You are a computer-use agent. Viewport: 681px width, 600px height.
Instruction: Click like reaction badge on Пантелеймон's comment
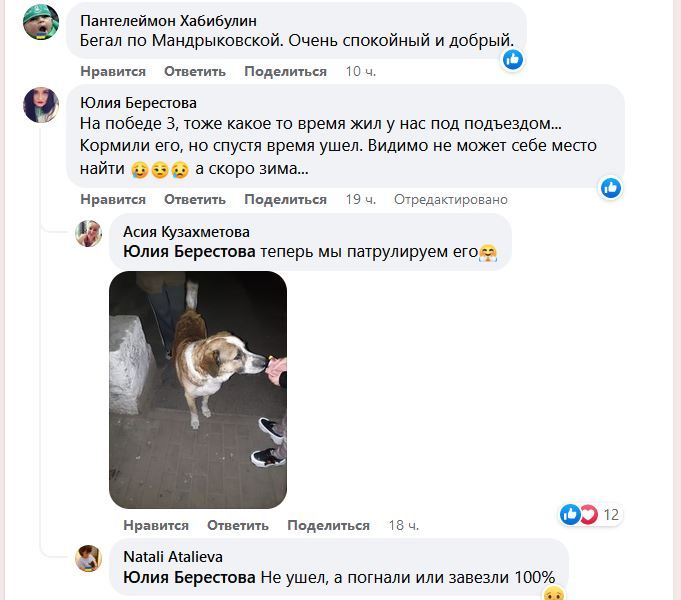pyautogui.click(x=513, y=59)
